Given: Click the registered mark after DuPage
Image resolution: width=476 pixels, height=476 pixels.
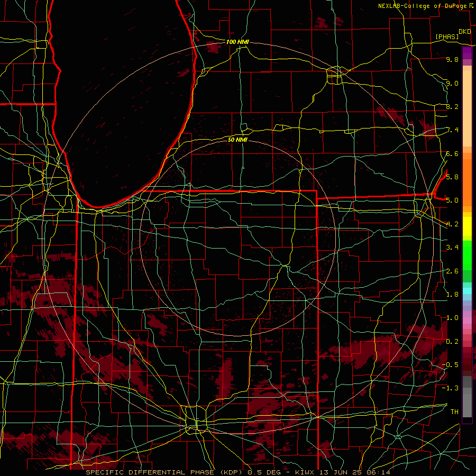Looking at the screenshot, I should [471, 6].
